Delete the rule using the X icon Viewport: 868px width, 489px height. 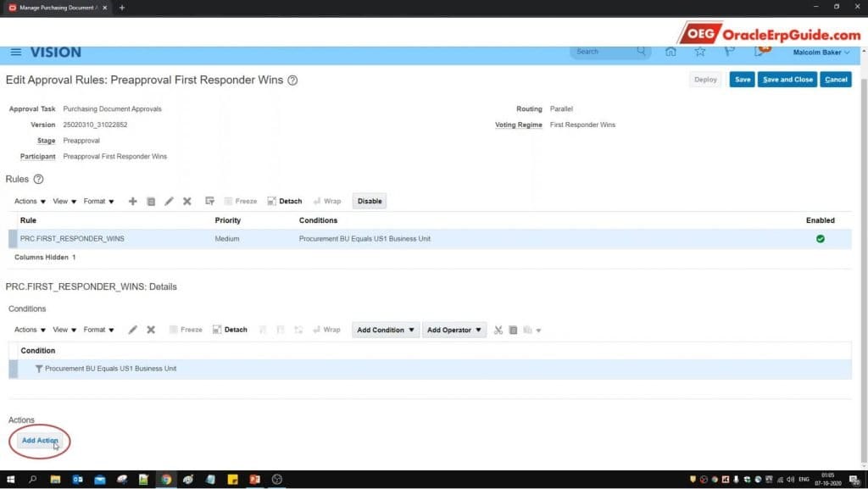pyautogui.click(x=188, y=201)
